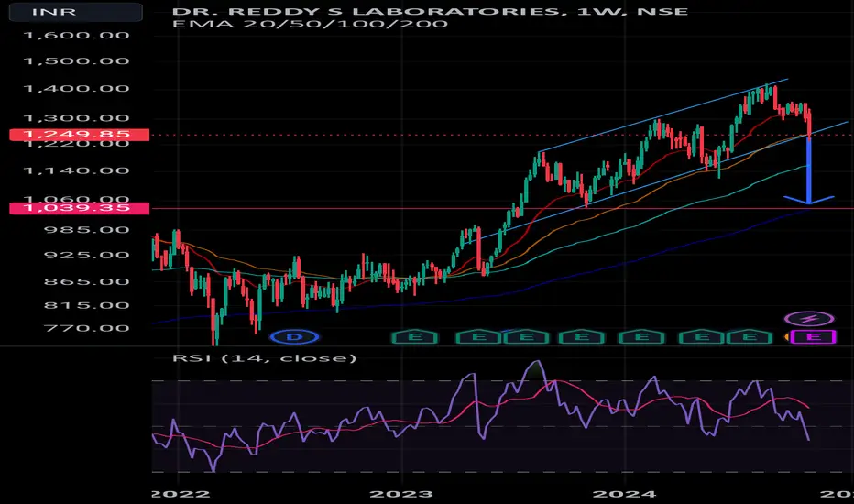The height and width of the screenshot is (504, 854).
Task: Open the green E earnings marker nearest 2023
Action: 415,337
